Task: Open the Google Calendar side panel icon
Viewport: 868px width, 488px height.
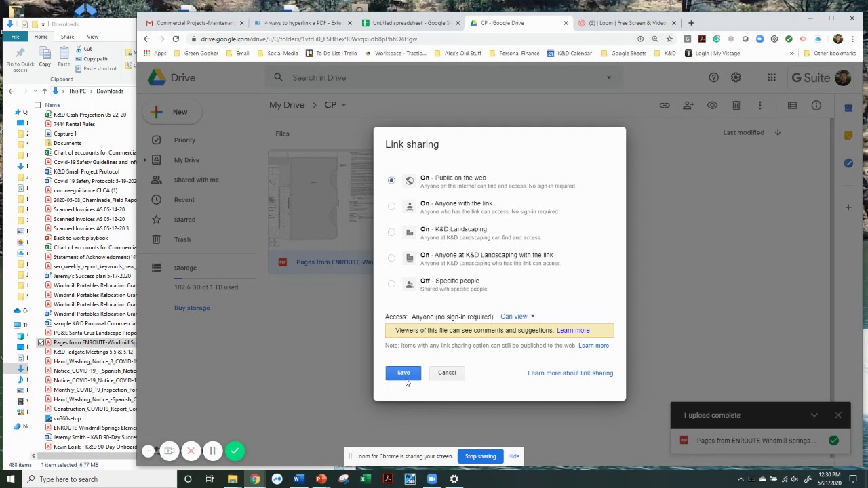Action: [848, 108]
